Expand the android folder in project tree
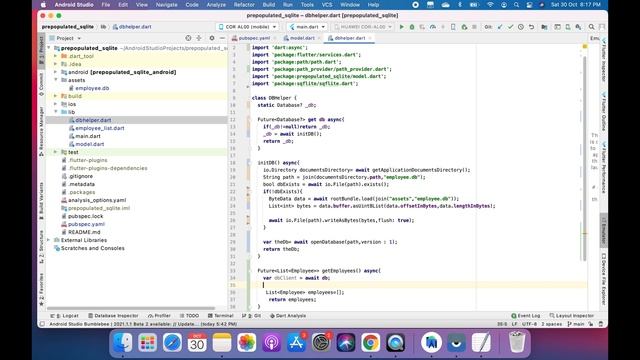The image size is (640, 360). (56, 72)
